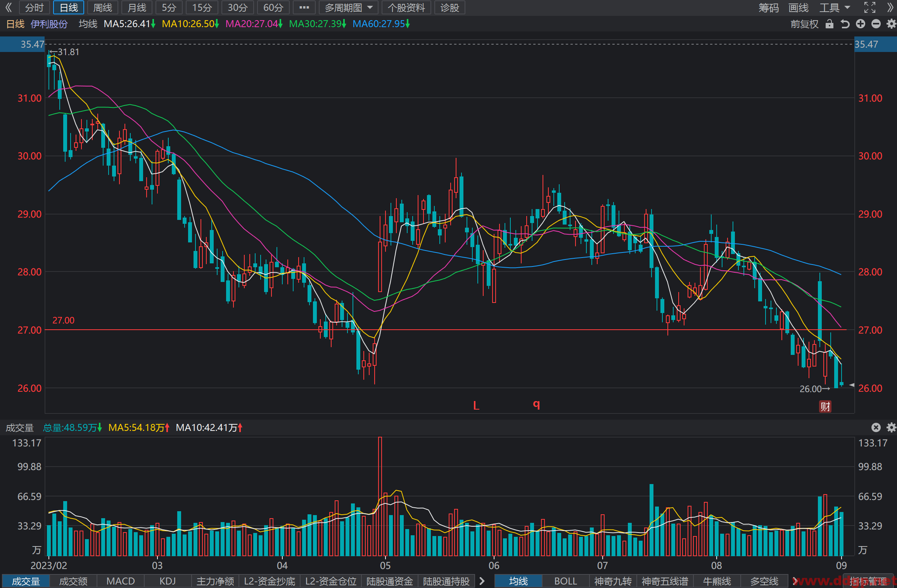
Task: Collapse left panel with double chevron icon
Action: [x=9, y=7]
